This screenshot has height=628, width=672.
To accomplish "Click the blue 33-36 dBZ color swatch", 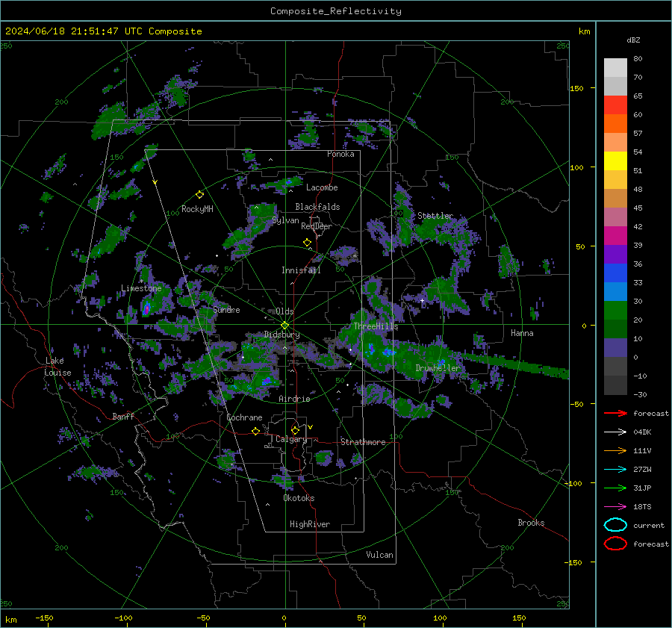I will click(x=615, y=273).
